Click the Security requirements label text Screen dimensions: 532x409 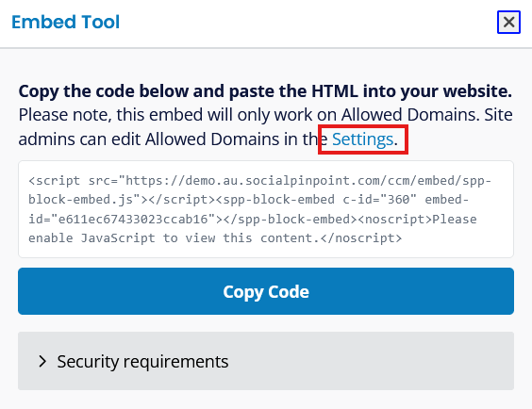[x=142, y=361]
